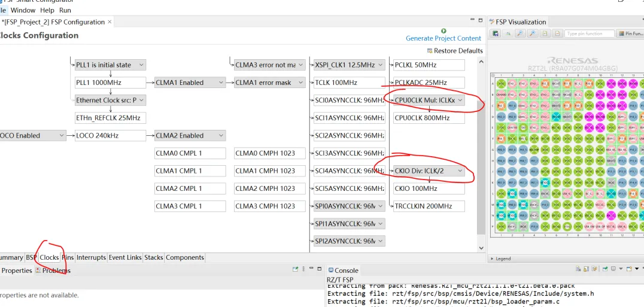Click the Pin Function button in FSP Visualization
This screenshot has width=644, height=307.
(630, 34)
